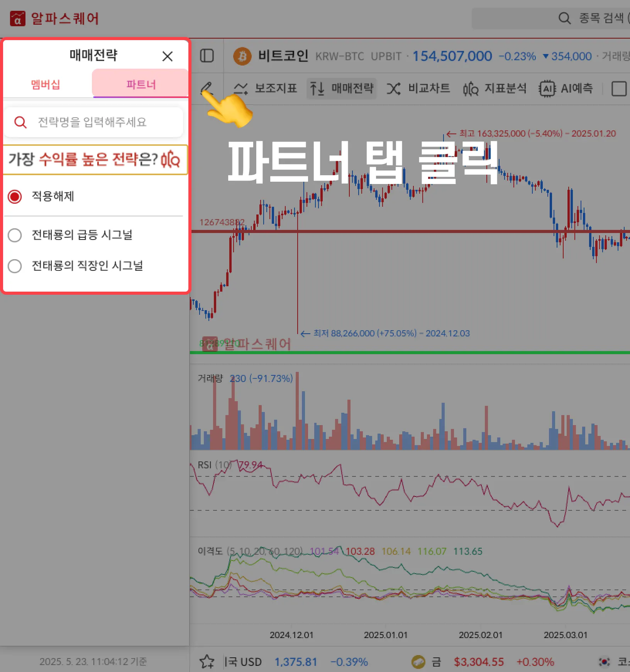Click the current price 154,507,000
The image size is (630, 672).
point(452,56)
